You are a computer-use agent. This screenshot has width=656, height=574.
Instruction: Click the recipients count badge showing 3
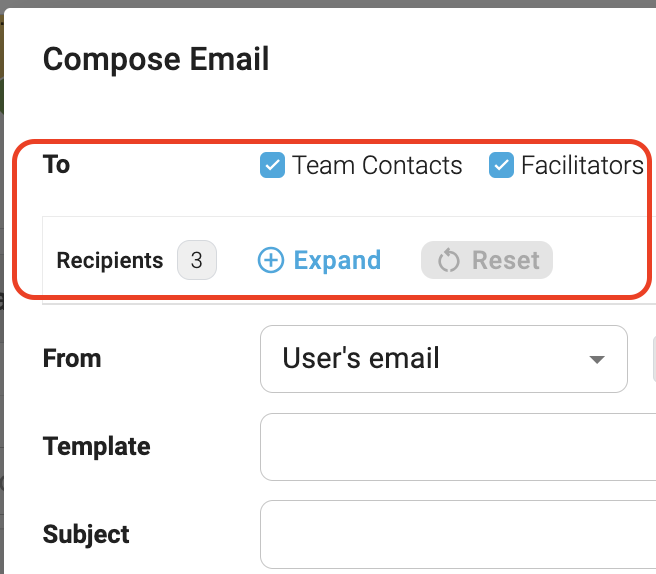pyautogui.click(x=197, y=260)
